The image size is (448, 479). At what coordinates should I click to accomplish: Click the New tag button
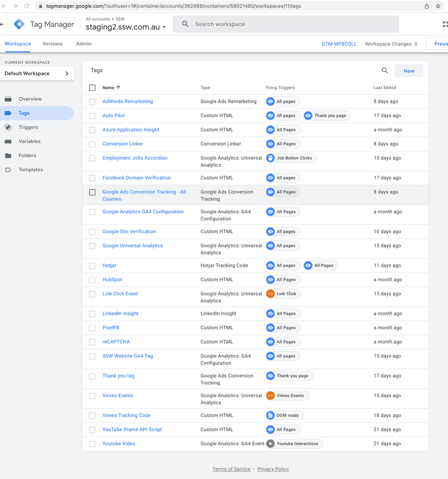pyautogui.click(x=409, y=71)
